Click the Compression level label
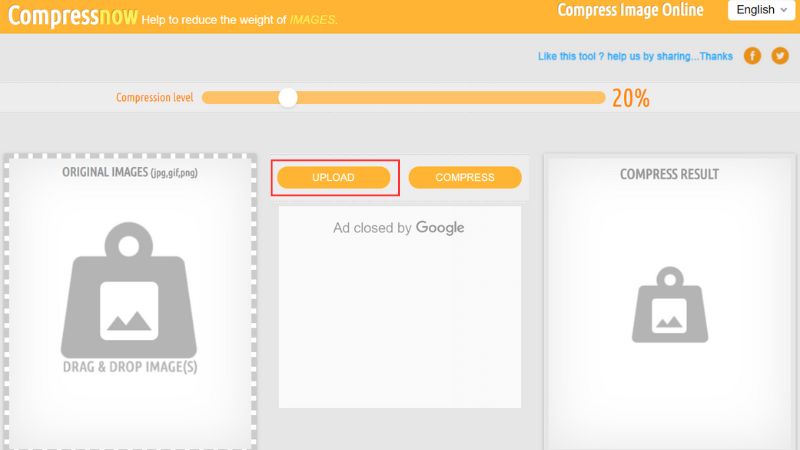800x450 pixels. (155, 97)
